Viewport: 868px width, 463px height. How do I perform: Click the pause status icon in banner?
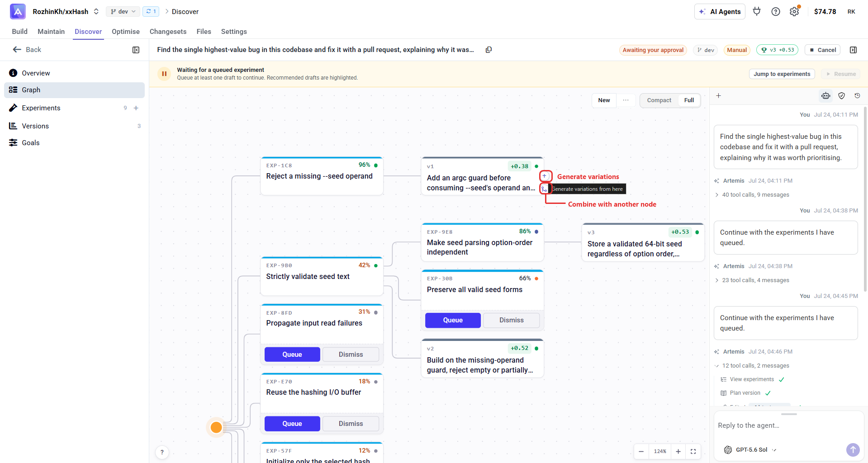click(164, 74)
